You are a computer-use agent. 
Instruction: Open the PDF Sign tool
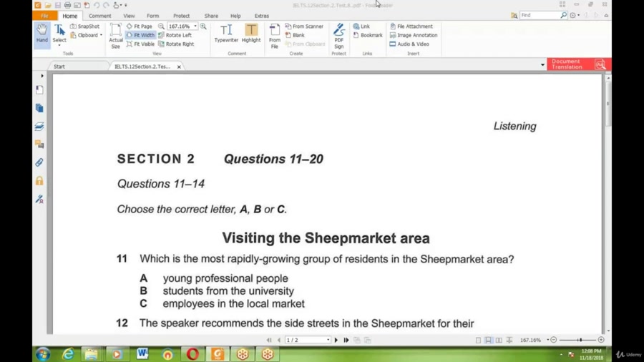[338, 36]
